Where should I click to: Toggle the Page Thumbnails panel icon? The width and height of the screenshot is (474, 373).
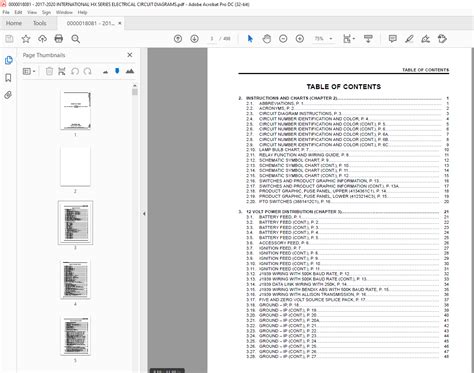tap(9, 60)
